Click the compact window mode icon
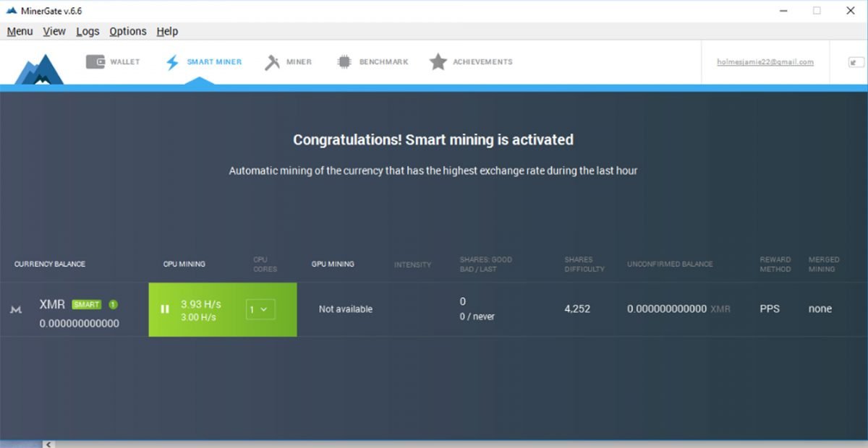Viewport: 868px width, 448px height. click(856, 62)
